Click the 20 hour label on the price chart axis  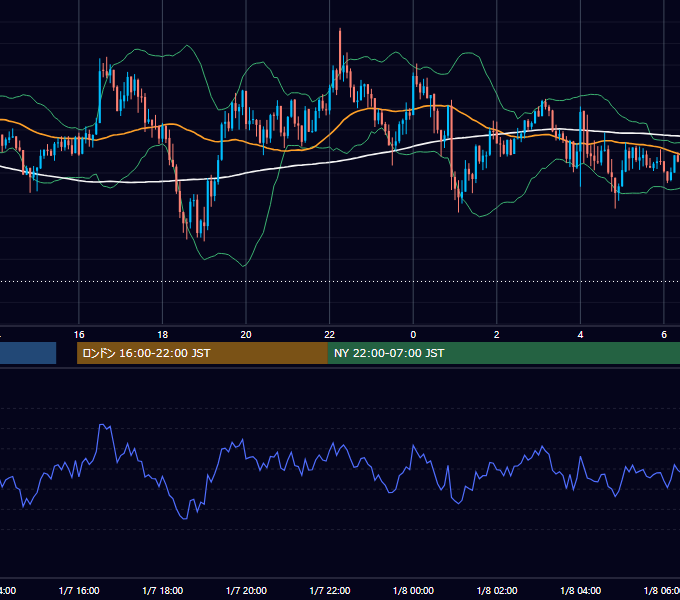click(246, 335)
